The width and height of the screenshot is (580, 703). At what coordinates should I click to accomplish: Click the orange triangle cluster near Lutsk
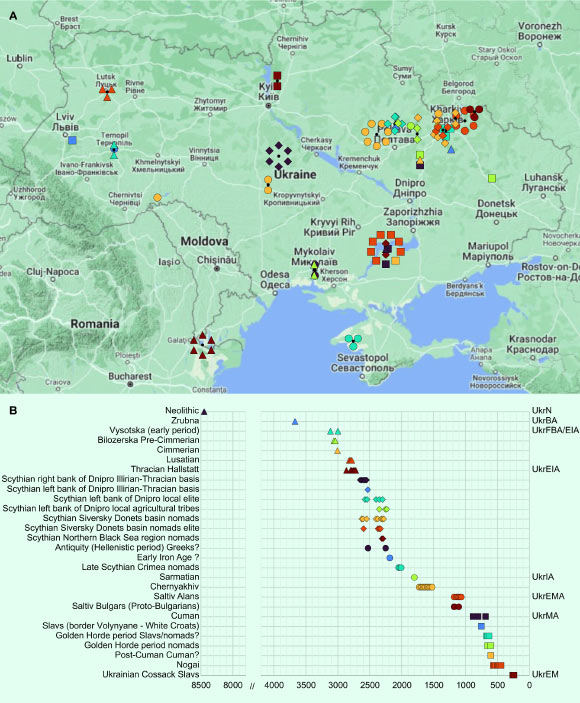pyautogui.click(x=107, y=92)
